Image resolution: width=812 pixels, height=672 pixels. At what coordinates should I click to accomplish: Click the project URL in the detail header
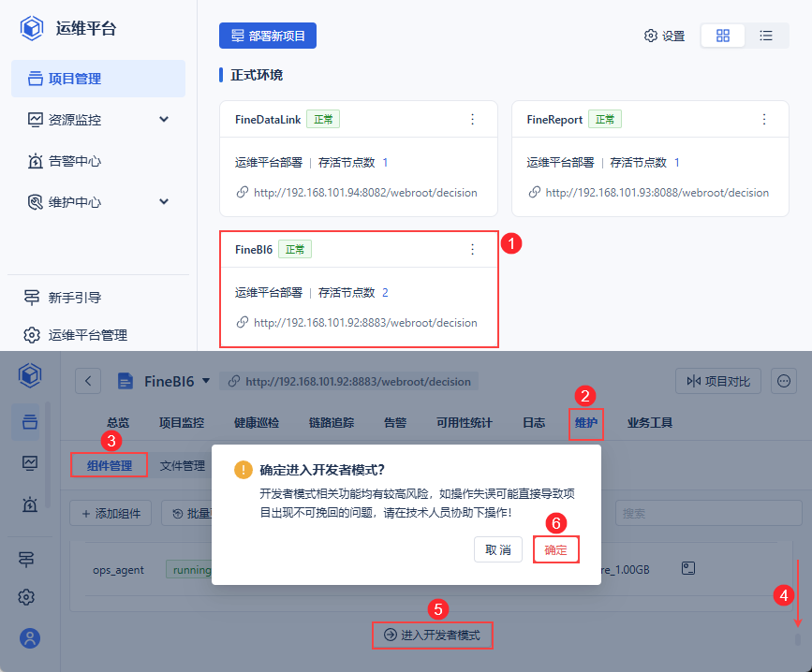pyautogui.click(x=358, y=382)
